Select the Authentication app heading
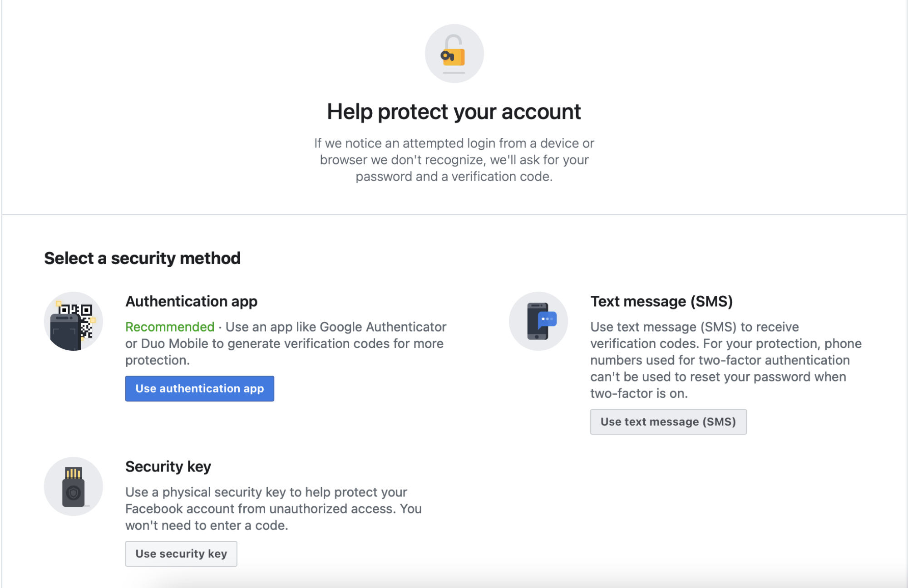Image resolution: width=908 pixels, height=588 pixels. point(191,301)
